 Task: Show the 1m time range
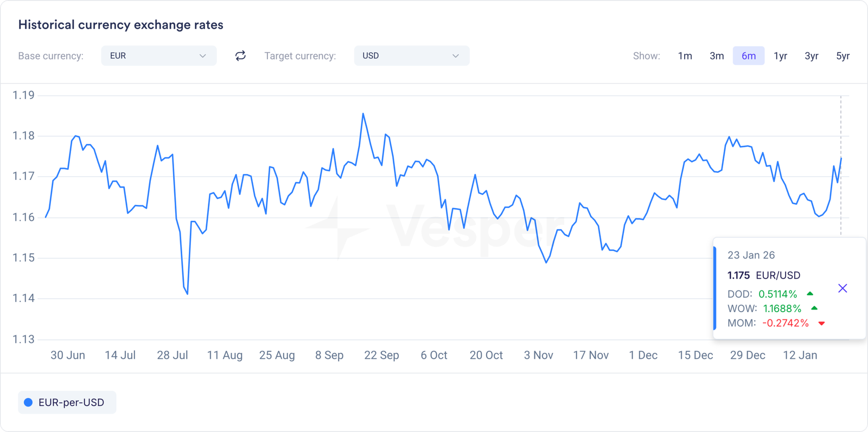(685, 56)
